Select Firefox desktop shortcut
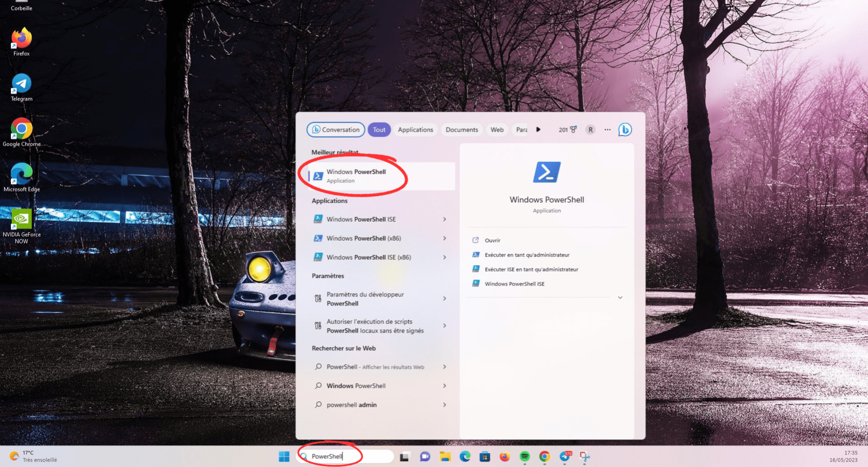 [x=21, y=42]
